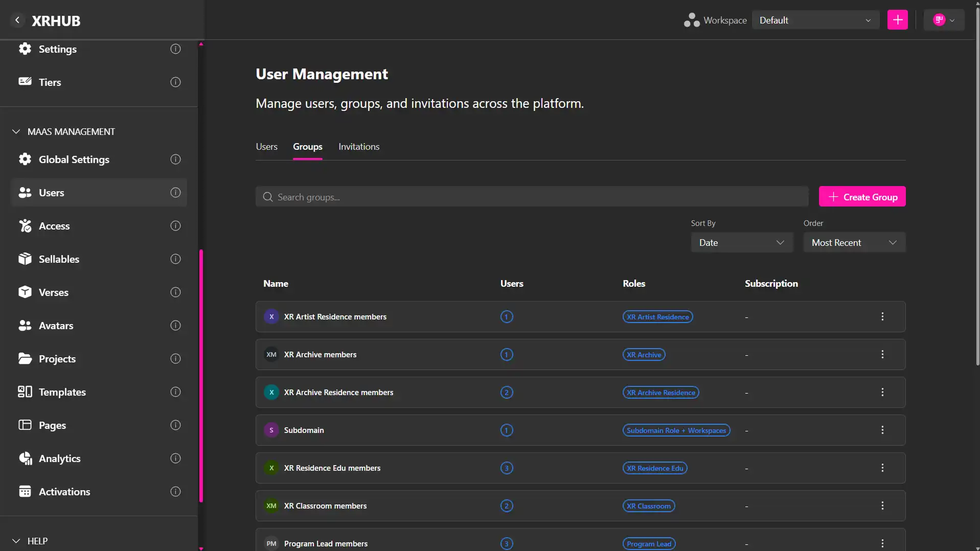
Task: Click the XR Classroom role tag
Action: (x=648, y=506)
